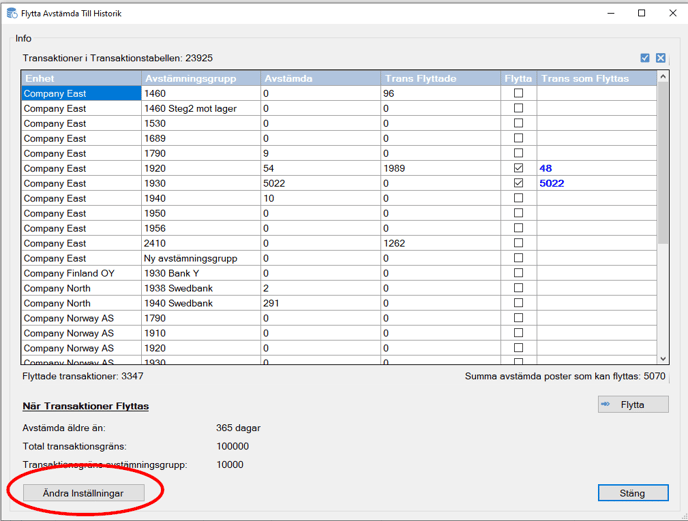The image size is (688, 521).
Task: Click the Trans Flyttade column header
Action: (x=441, y=79)
